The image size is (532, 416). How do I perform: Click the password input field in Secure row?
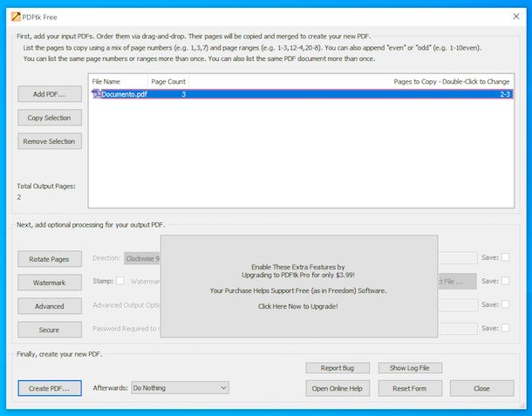click(x=457, y=329)
